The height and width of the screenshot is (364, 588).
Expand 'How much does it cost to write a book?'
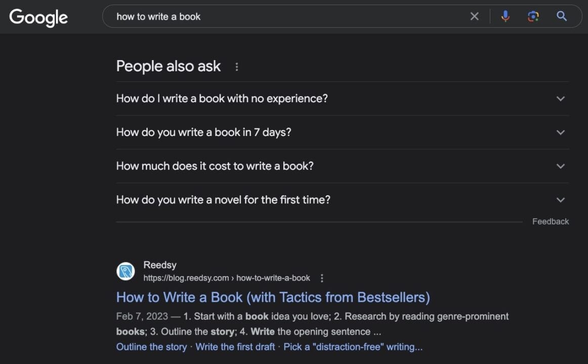(561, 166)
